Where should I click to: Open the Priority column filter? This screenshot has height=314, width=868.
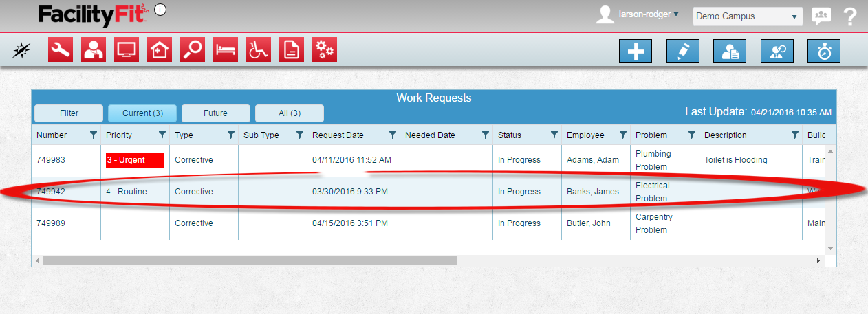[x=162, y=135]
